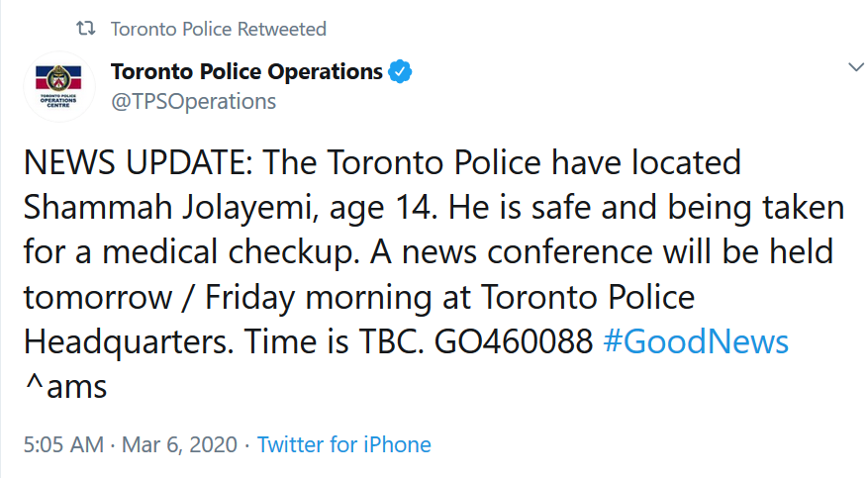Open the "Toronto Police Retweeted" link
868x478 pixels.
[x=218, y=30]
